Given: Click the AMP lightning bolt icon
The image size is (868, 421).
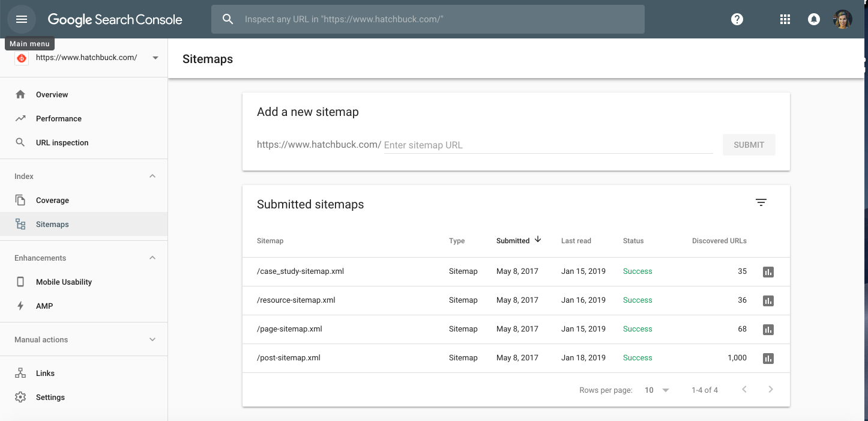Looking at the screenshot, I should [x=20, y=306].
